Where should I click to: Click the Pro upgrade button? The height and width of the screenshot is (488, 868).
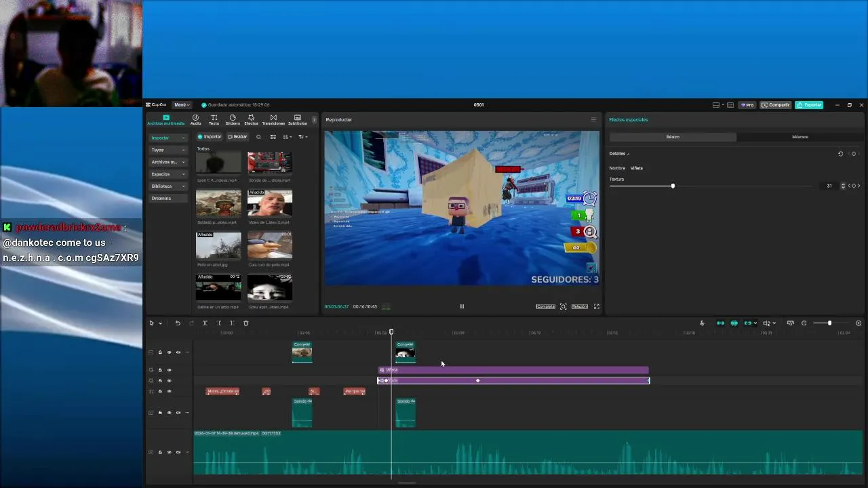click(x=748, y=105)
